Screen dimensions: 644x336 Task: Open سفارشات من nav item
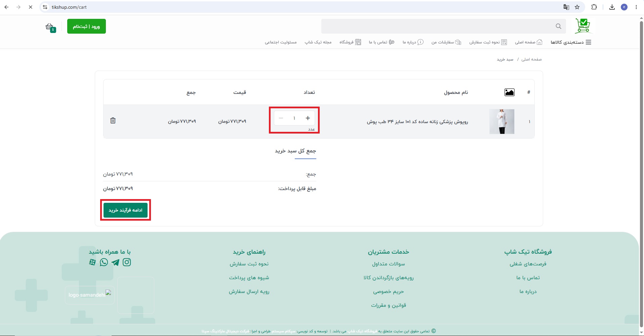pos(446,42)
